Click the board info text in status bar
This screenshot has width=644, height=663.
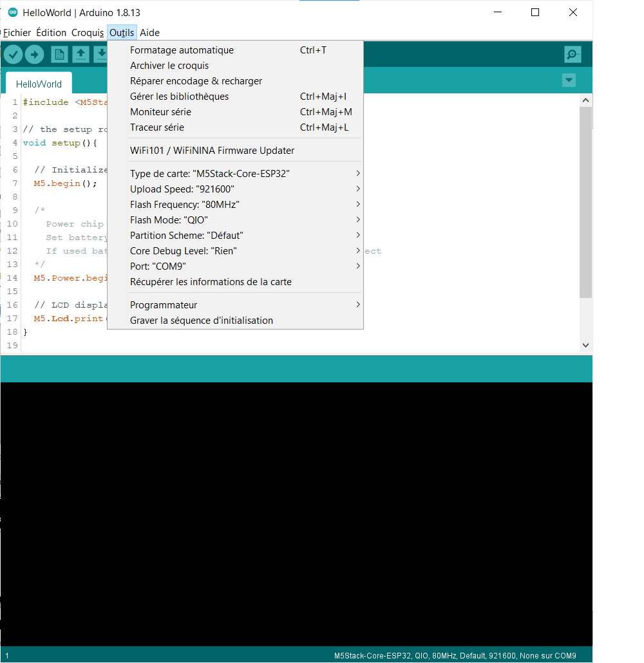tap(455, 656)
